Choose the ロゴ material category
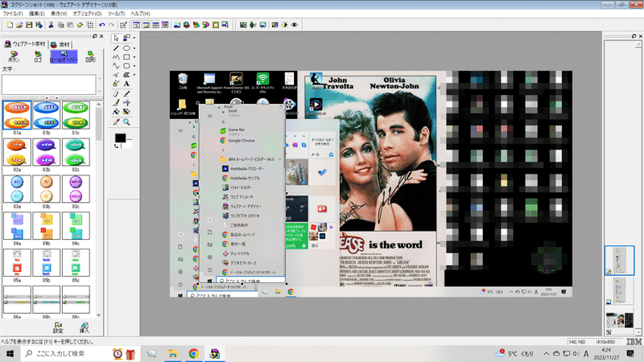 pyautogui.click(x=38, y=56)
